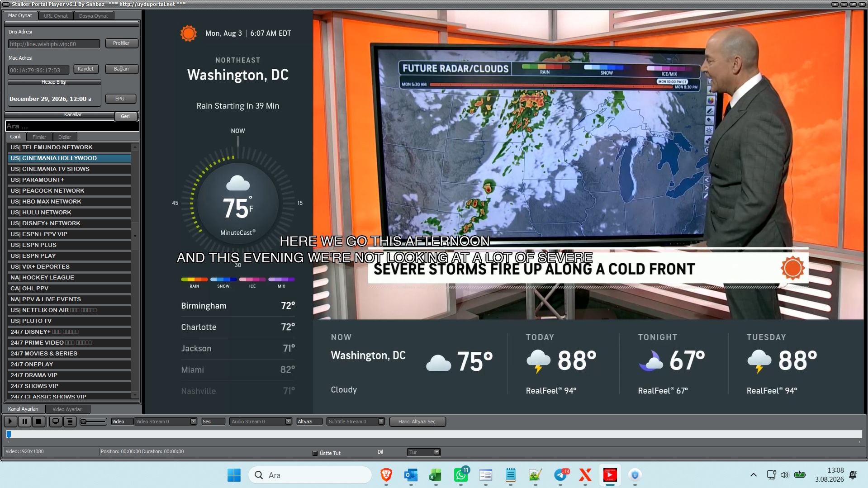868x488 pixels.
Task: Select US| PLUTO TV channel group
Action: [x=70, y=321]
